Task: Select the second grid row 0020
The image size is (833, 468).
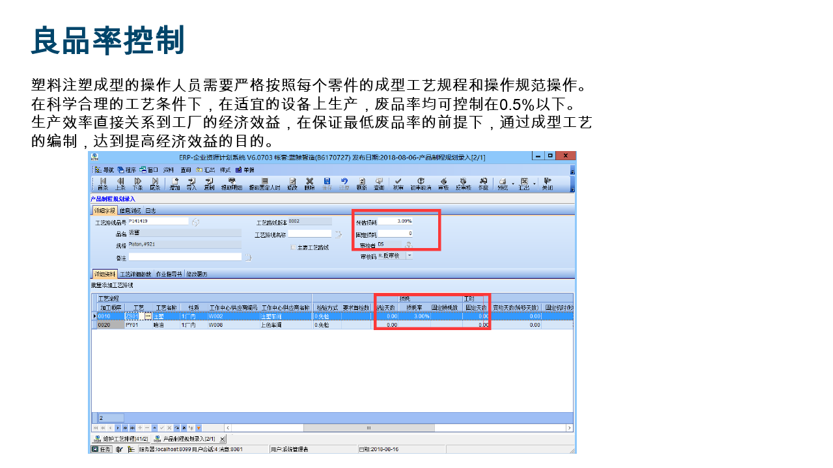Action: tap(104, 325)
